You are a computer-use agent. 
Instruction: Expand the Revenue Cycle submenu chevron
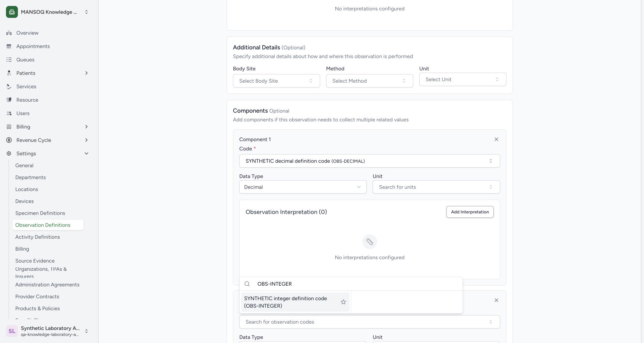click(x=86, y=140)
